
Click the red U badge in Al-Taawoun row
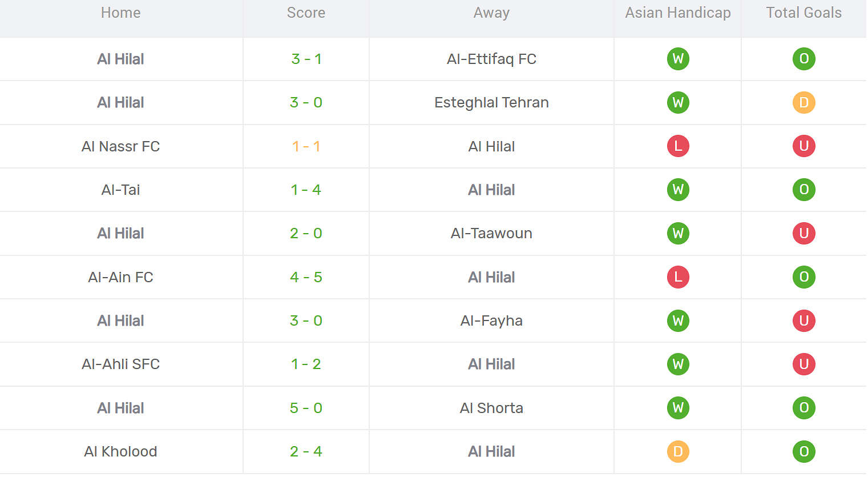[804, 234]
